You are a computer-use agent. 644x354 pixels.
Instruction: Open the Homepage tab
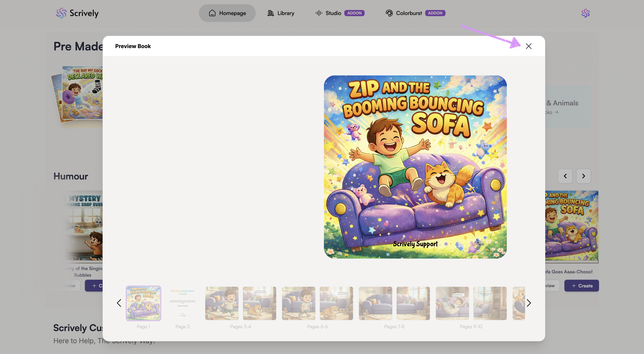[227, 13]
